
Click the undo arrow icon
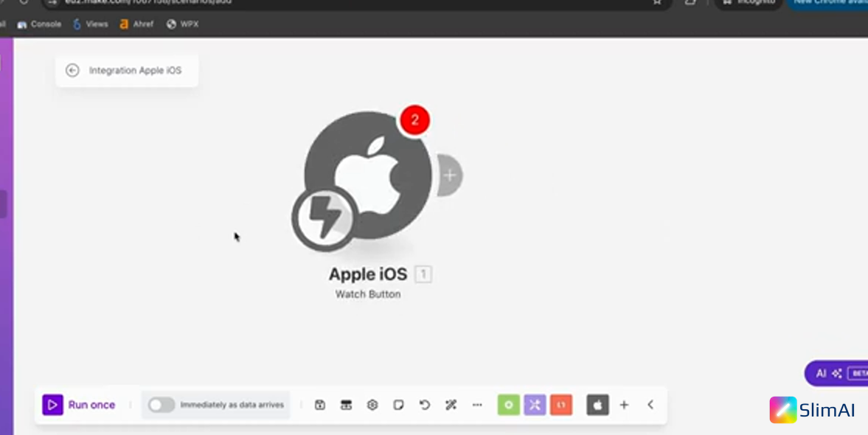click(425, 405)
